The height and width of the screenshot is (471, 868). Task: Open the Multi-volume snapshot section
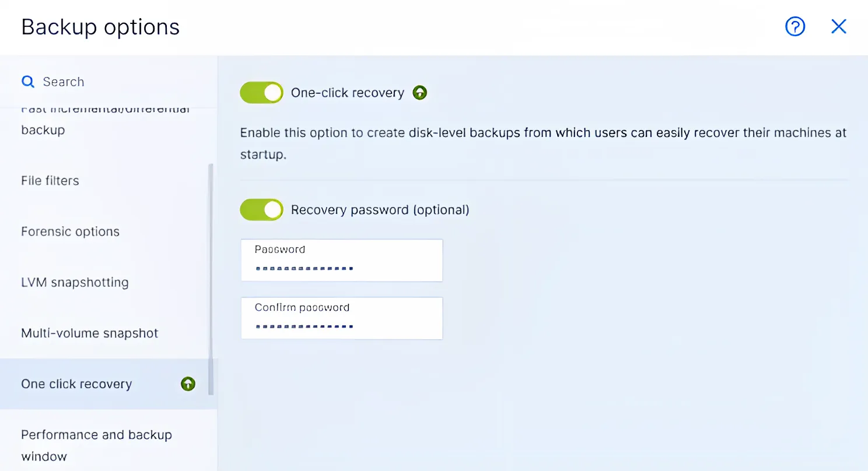(x=89, y=333)
